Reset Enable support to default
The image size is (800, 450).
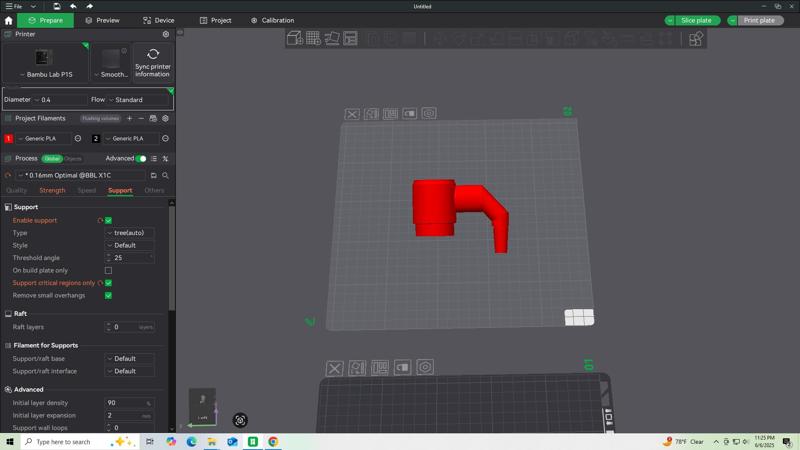[x=100, y=220]
